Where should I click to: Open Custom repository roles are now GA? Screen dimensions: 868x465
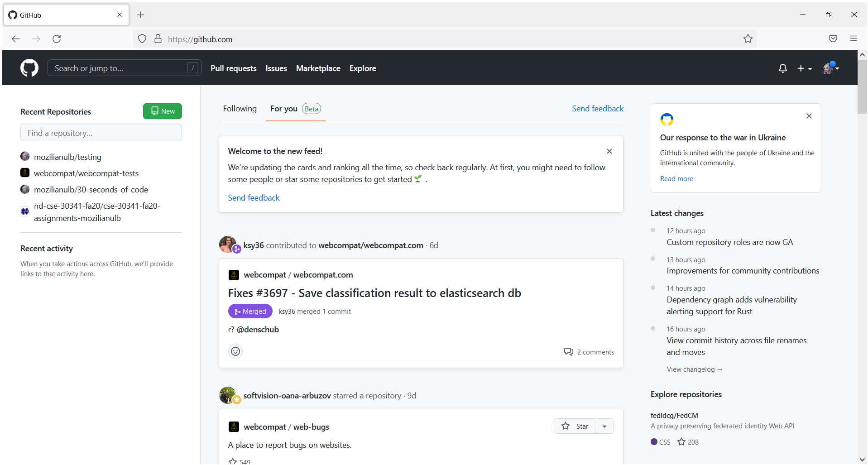pyautogui.click(x=730, y=242)
